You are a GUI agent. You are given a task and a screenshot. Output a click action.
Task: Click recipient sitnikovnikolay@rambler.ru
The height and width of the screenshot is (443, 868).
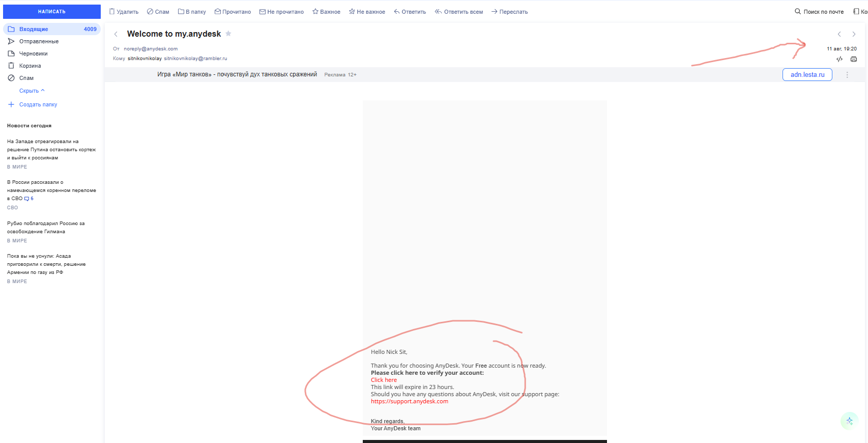pos(195,59)
